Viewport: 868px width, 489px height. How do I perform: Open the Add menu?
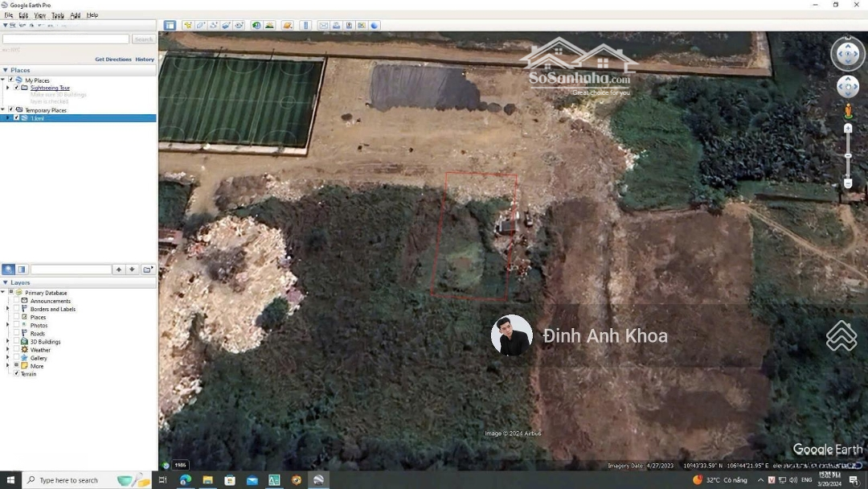coord(75,15)
